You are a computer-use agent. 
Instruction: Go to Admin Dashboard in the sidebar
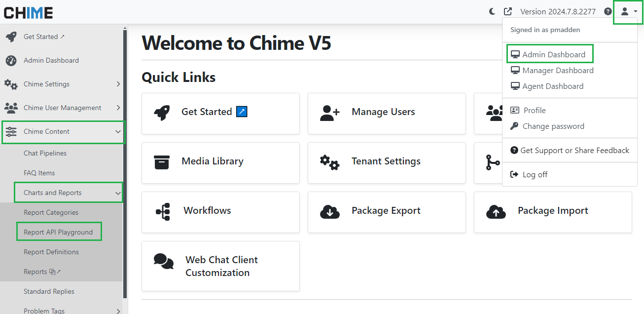pyautogui.click(x=51, y=60)
